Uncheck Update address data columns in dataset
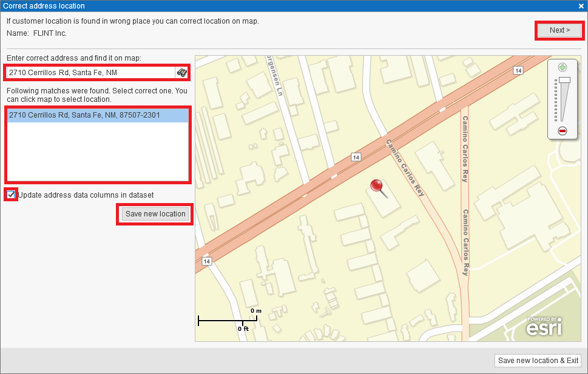The width and height of the screenshot is (588, 374). pos(11,195)
